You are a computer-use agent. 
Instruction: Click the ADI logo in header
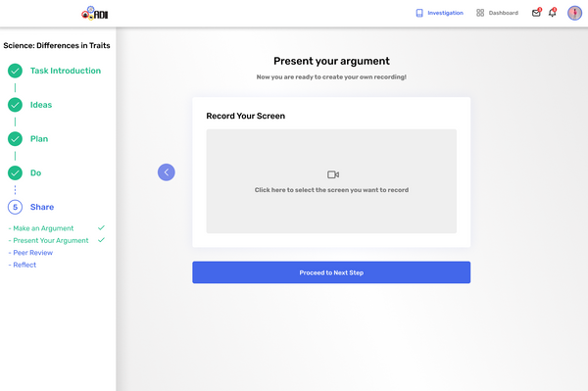(95, 13)
